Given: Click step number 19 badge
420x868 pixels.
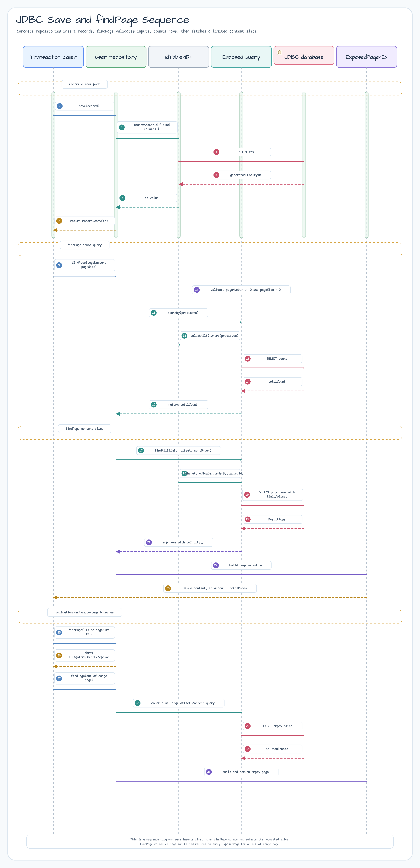Looking at the screenshot, I should click(247, 495).
